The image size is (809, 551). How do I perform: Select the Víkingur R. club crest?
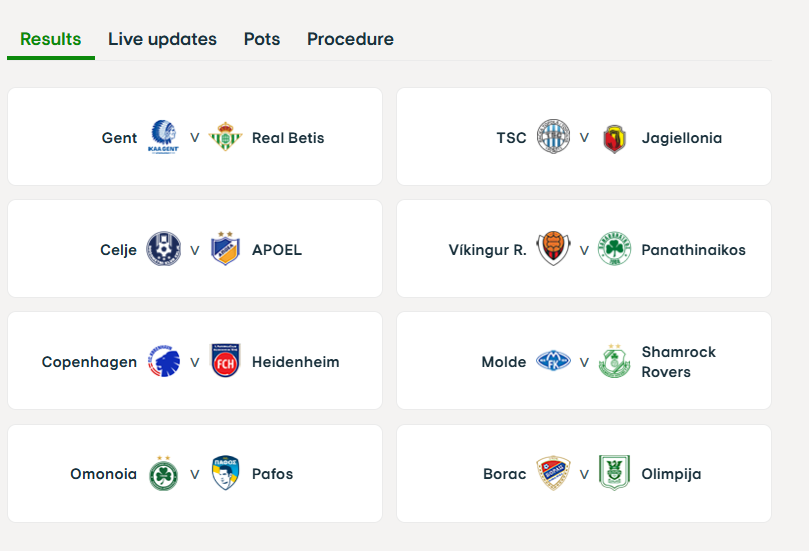click(x=553, y=249)
